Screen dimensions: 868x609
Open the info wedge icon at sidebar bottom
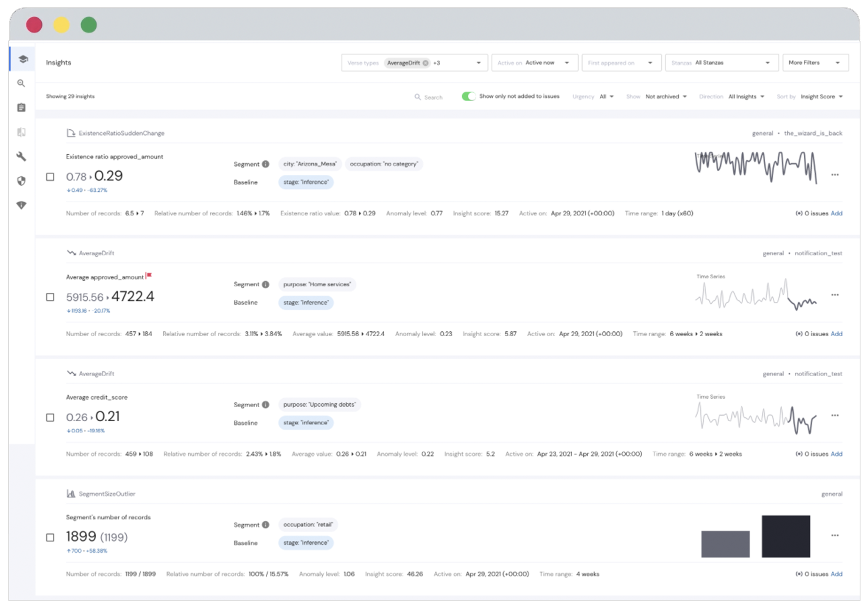point(21,205)
